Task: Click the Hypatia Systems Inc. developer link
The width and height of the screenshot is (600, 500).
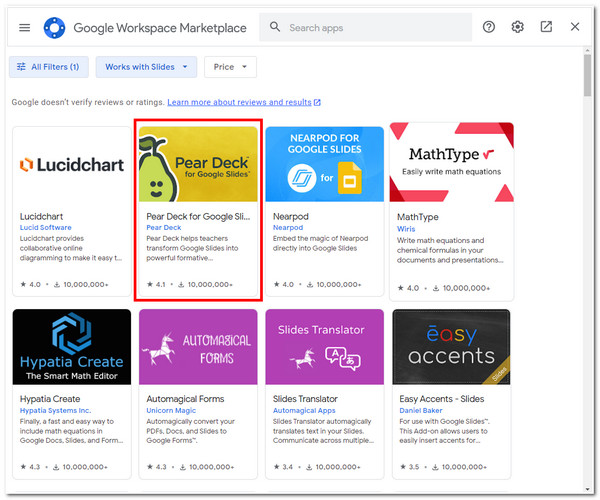Action: [55, 410]
